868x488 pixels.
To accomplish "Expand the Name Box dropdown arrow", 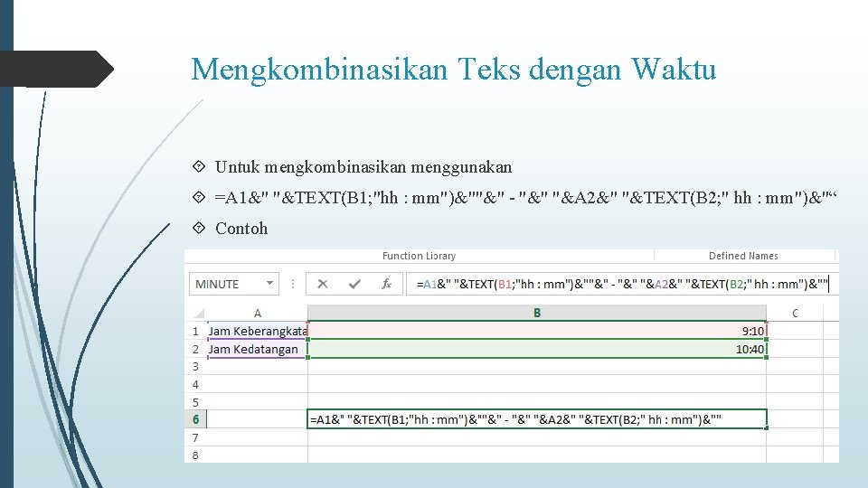I will (x=269, y=283).
